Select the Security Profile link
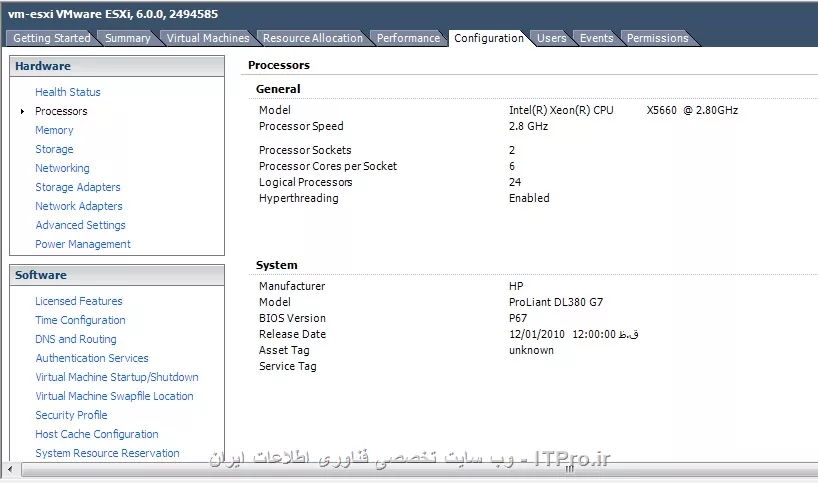This screenshot has width=818, height=483. pyautogui.click(x=71, y=415)
